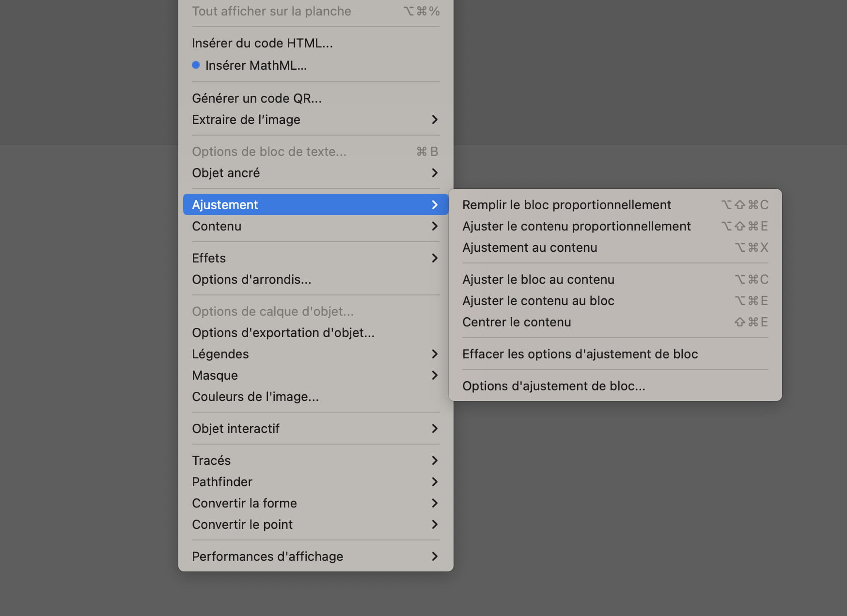The image size is (847, 616).
Task: Choose Effacer les options d'ajustement de bloc
Action: tap(580, 354)
